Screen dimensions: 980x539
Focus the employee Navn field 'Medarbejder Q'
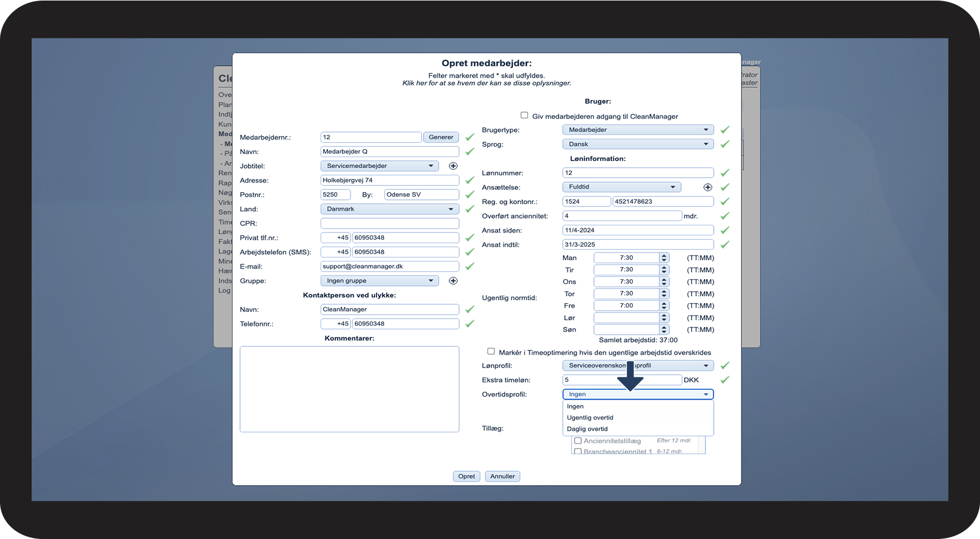(x=390, y=152)
